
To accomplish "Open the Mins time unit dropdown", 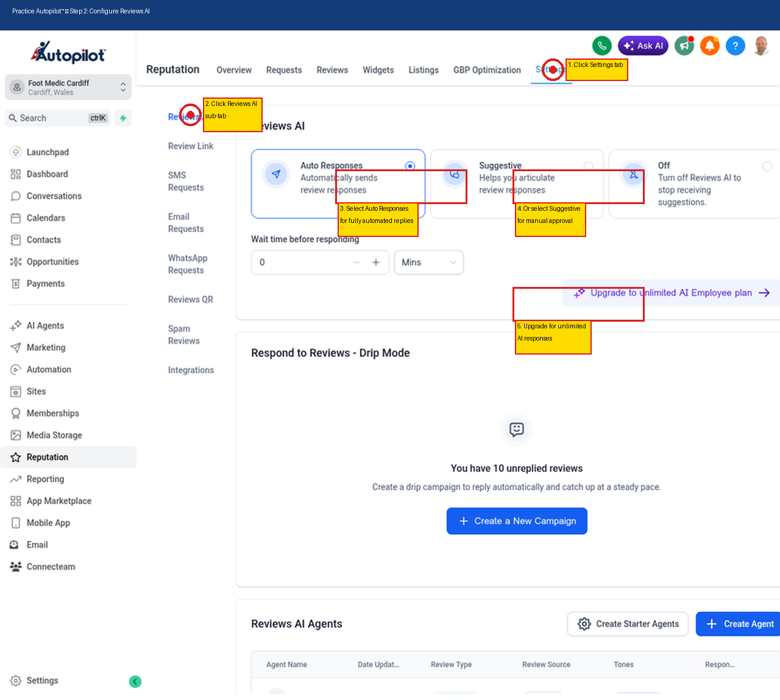I will (x=429, y=263).
